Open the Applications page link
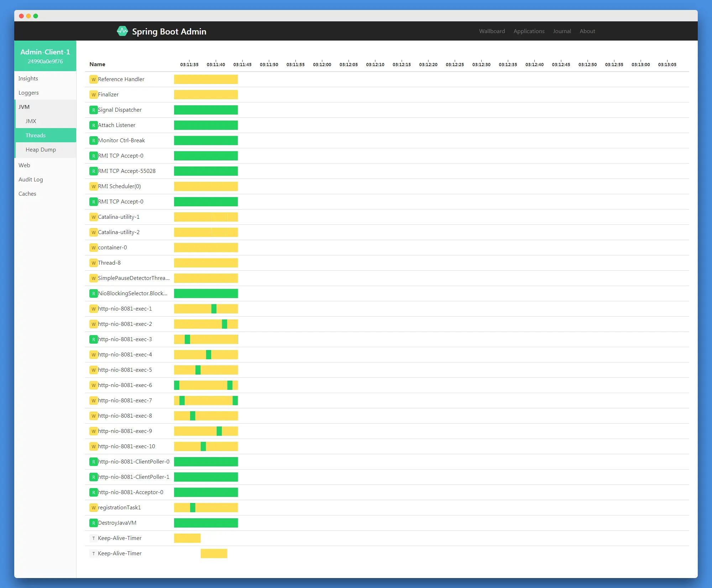Viewport: 712px width, 588px height. 529,31
